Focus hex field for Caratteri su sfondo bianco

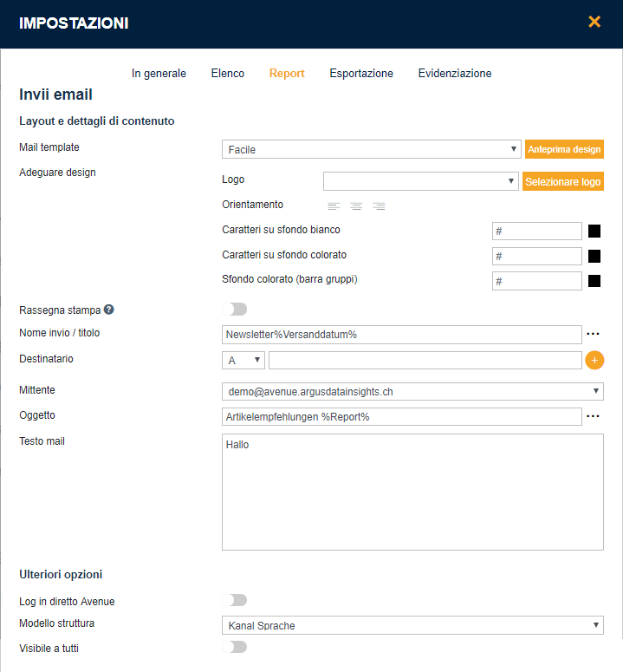[537, 231]
